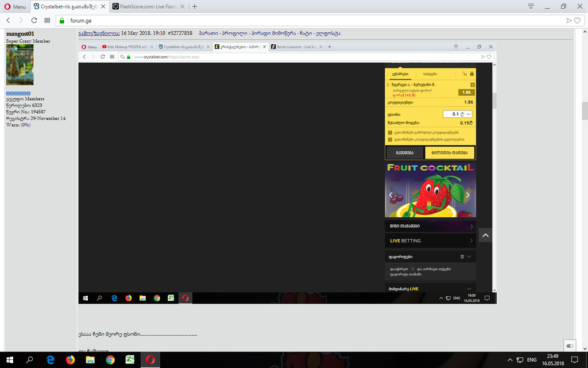
Task: Open File Explorer from the bottom taskbar
Action: coord(90,360)
